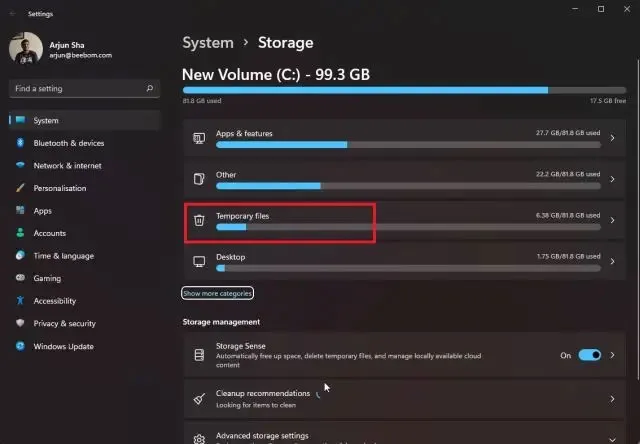Open Temporary files details chevron
Image resolution: width=640 pixels, height=444 pixels.
pyautogui.click(x=612, y=220)
